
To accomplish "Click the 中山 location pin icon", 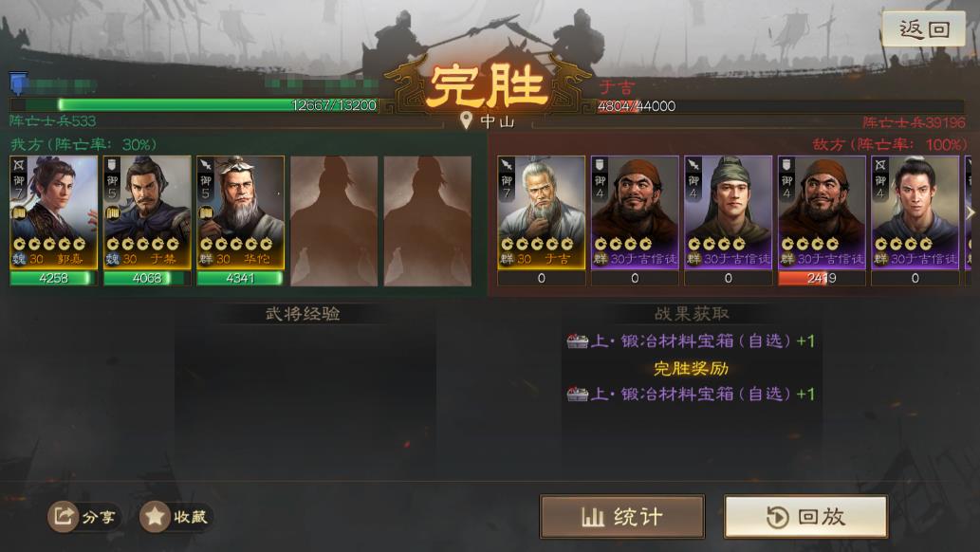I will pyautogui.click(x=466, y=120).
